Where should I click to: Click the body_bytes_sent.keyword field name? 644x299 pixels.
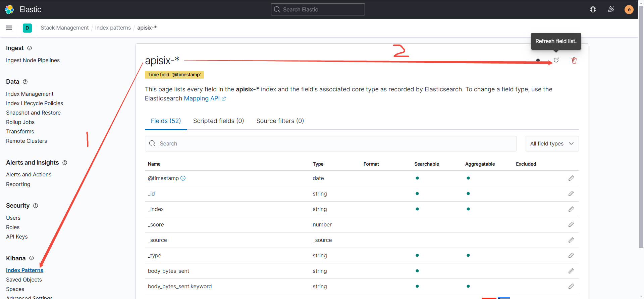180,286
